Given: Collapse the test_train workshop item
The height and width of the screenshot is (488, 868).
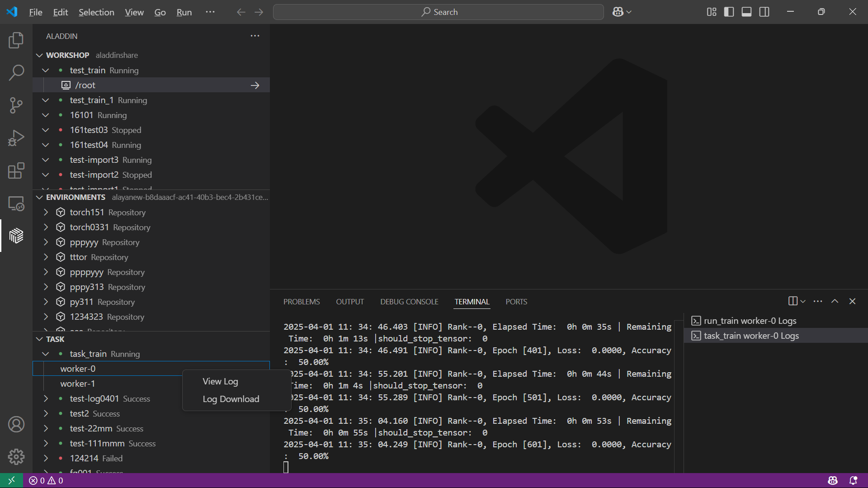Looking at the screenshot, I should (x=46, y=70).
